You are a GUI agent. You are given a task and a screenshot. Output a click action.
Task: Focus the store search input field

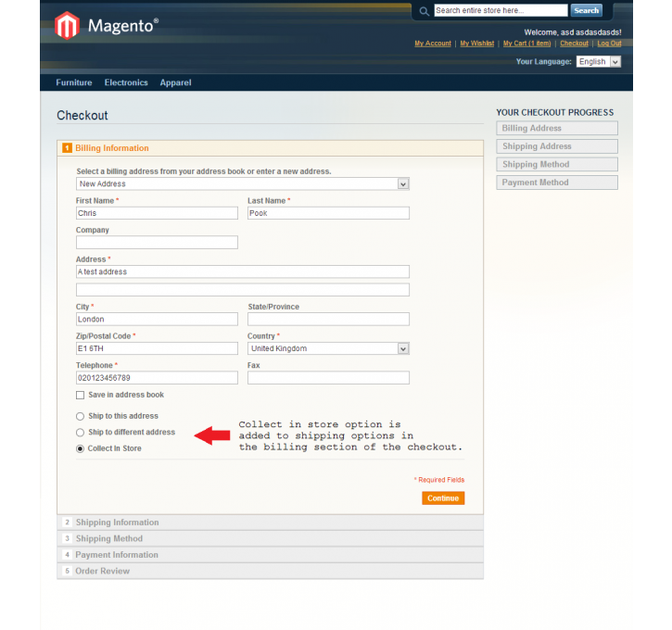(x=501, y=11)
